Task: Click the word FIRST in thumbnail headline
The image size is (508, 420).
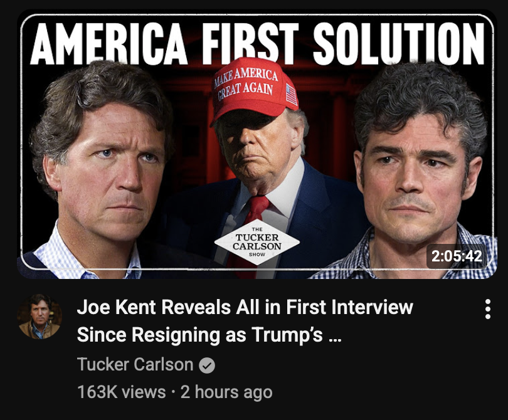Action: [250, 43]
